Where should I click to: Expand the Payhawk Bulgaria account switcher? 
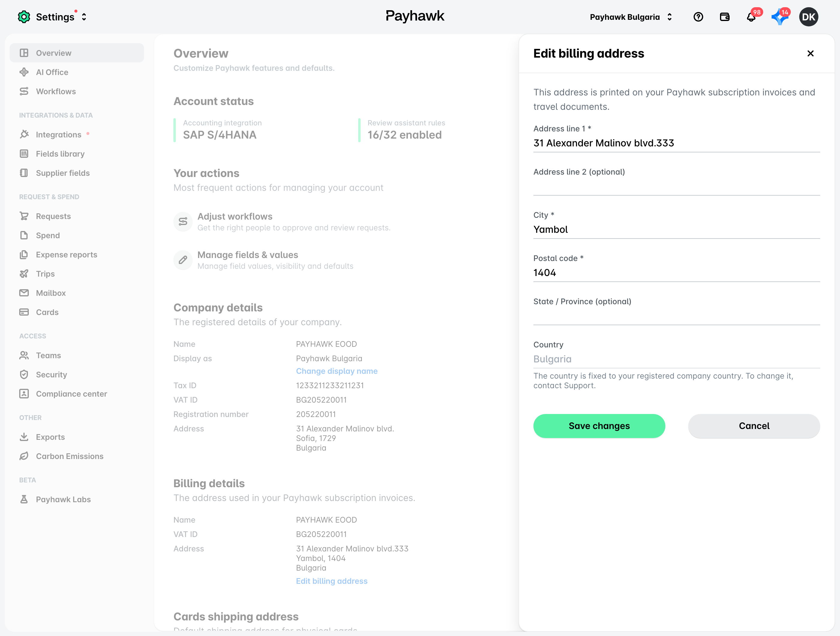(x=669, y=17)
